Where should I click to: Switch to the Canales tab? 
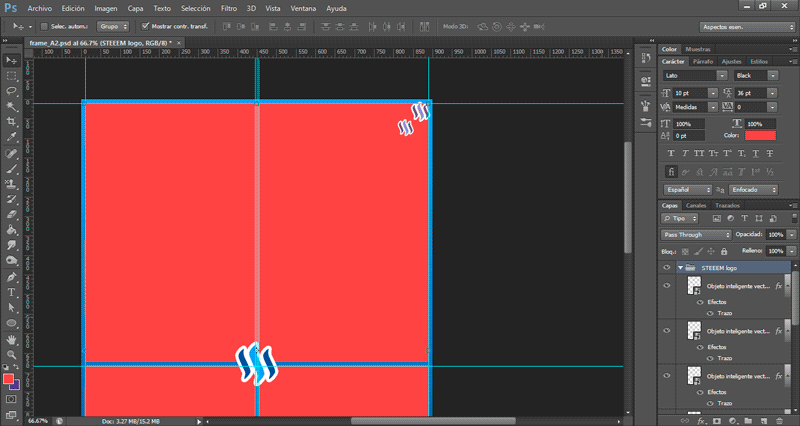coord(696,206)
